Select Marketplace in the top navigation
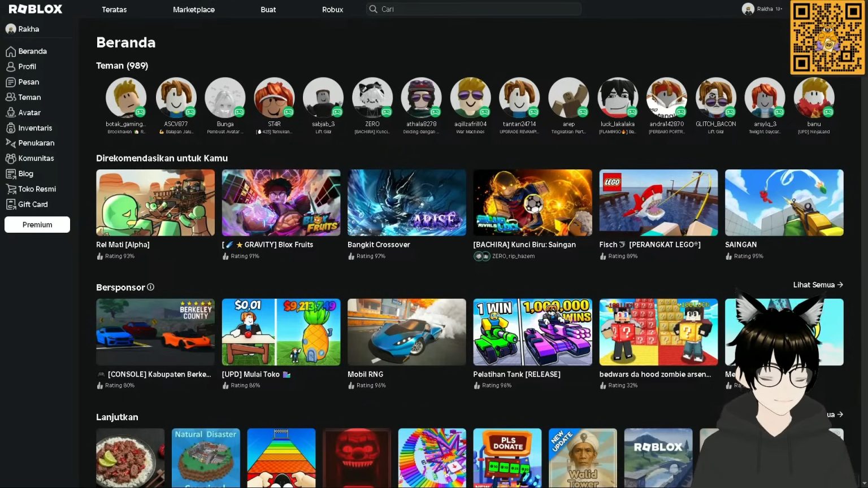The height and width of the screenshot is (488, 868). click(193, 10)
